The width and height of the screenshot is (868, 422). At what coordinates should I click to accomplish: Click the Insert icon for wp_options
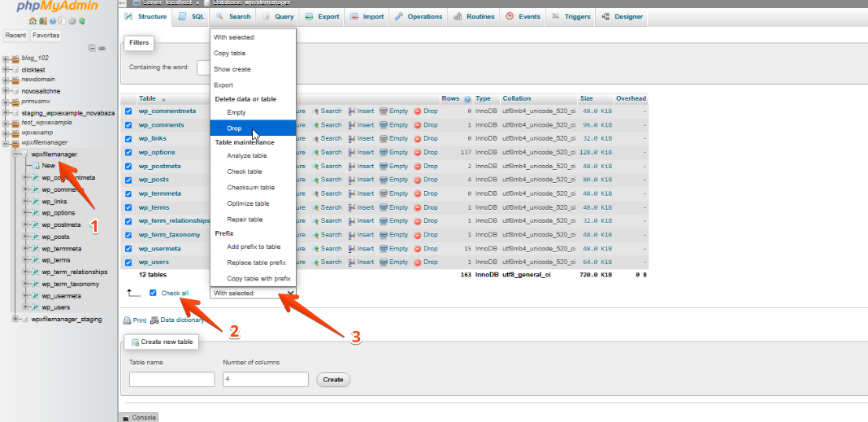[x=351, y=152]
